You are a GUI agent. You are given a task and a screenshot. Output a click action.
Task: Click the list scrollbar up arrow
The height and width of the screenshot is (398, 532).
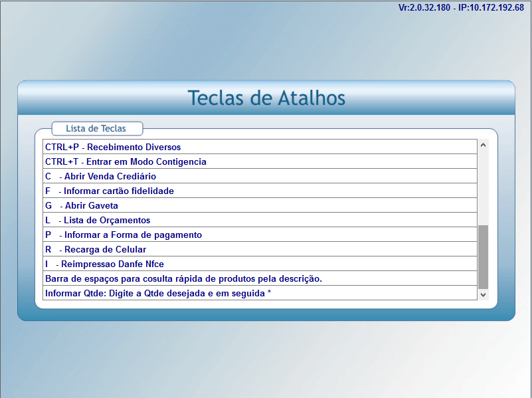pyautogui.click(x=483, y=145)
